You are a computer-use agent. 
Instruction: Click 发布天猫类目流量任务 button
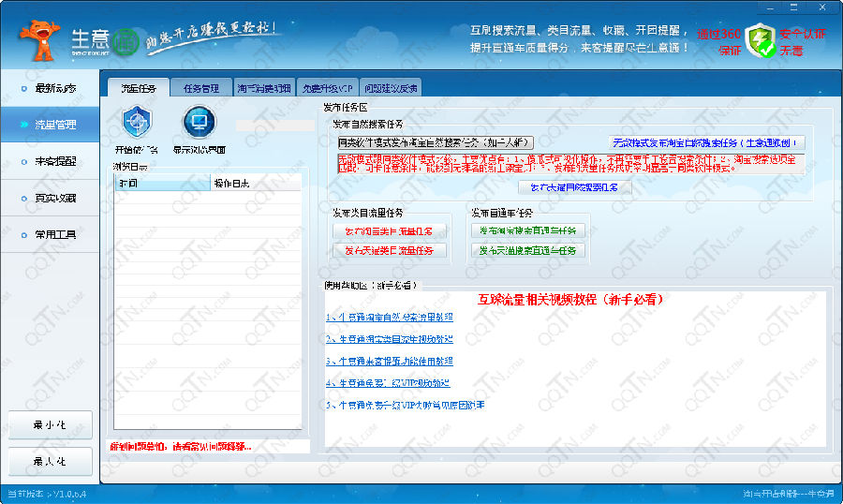coord(390,250)
